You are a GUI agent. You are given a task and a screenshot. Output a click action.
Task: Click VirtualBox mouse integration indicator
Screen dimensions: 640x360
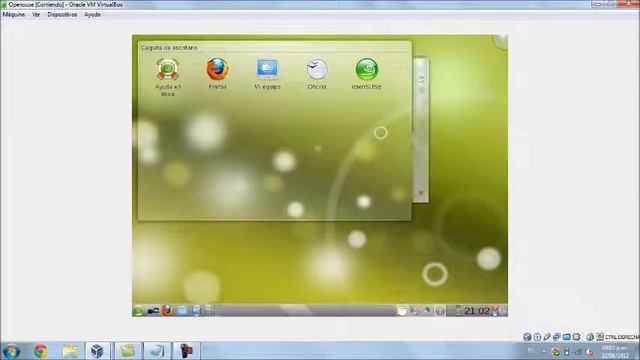click(x=590, y=337)
